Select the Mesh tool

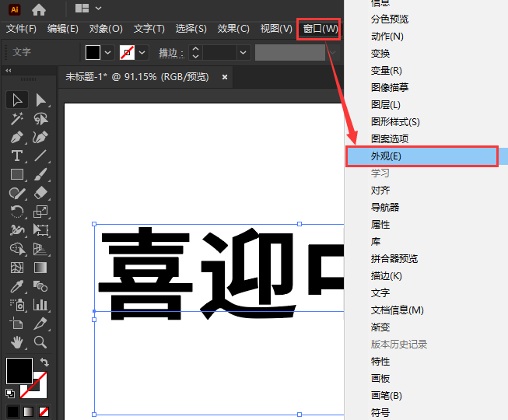17,268
